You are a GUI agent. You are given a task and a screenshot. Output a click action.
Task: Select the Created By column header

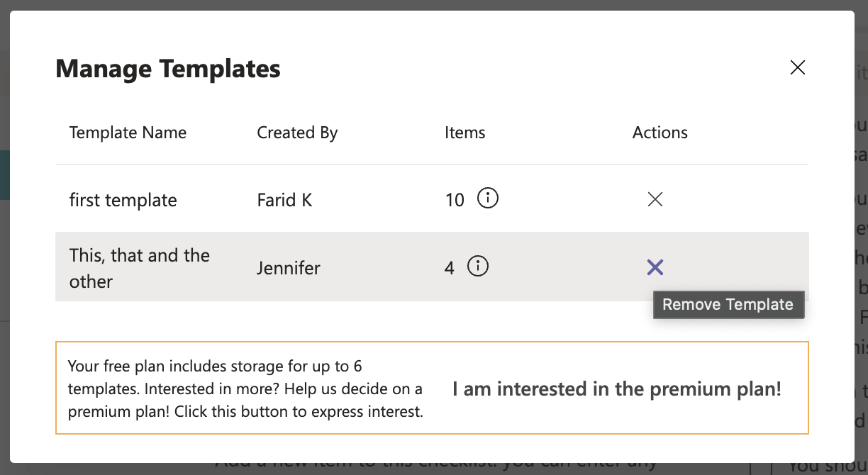click(297, 133)
